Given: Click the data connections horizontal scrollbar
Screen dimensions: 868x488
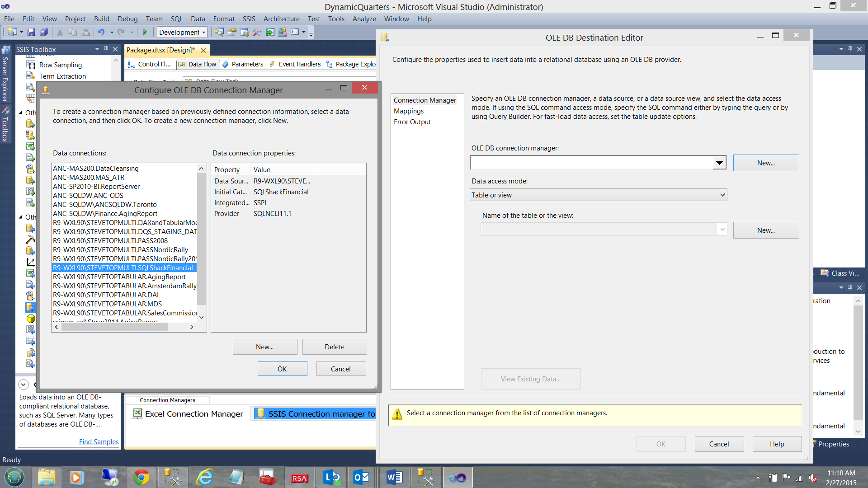Looking at the screenshot, I should (x=114, y=327).
